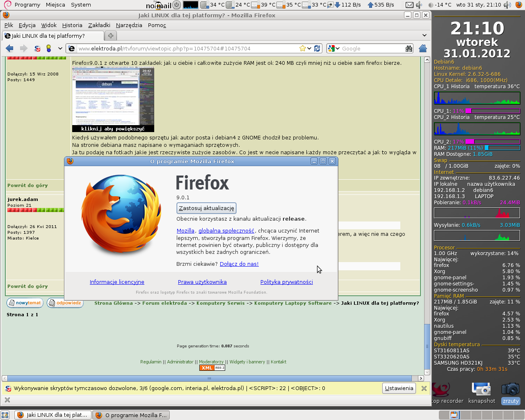Enlarge the Debian screenshot thumbnail in post

[x=113, y=100]
